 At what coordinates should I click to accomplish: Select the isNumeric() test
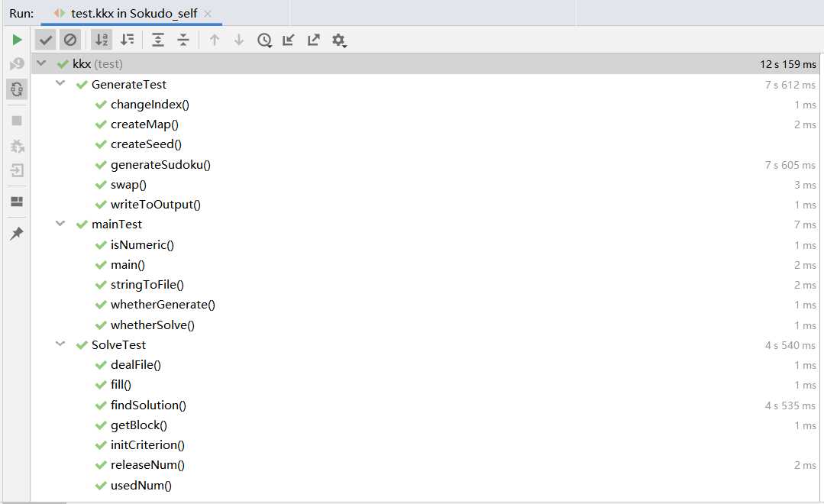coord(425,245)
